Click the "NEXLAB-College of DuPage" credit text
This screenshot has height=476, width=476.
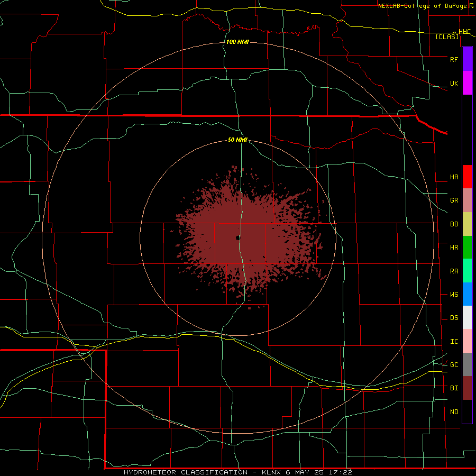pos(422,6)
